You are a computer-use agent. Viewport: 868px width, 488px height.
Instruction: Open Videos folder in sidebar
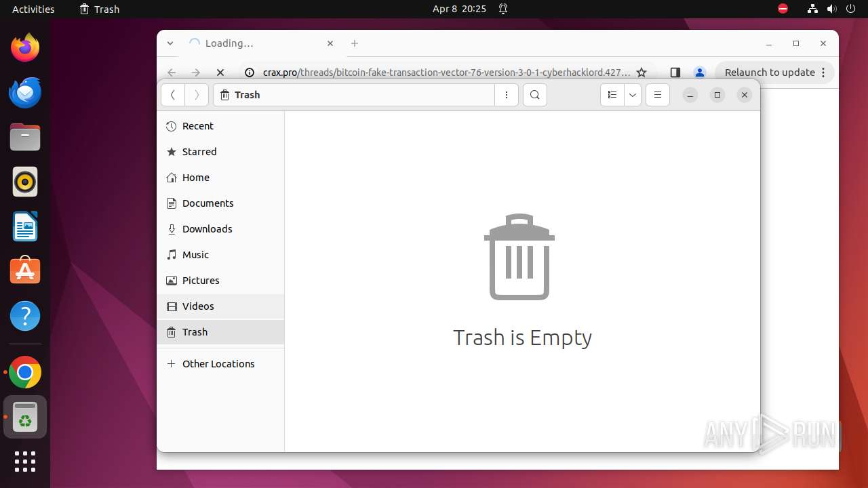tap(220, 306)
